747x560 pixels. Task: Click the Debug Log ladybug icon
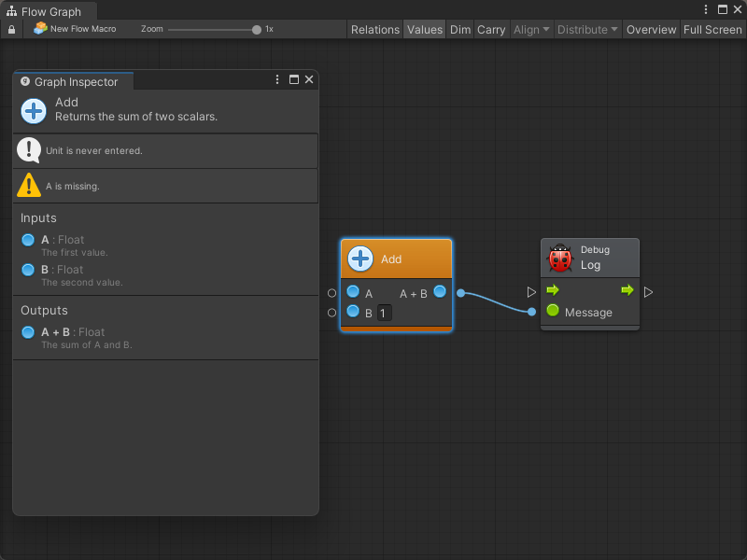tap(560, 258)
